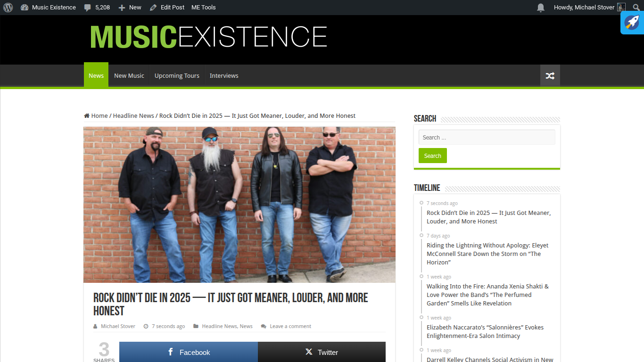The width and height of the screenshot is (644, 362).
Task: Click the plus New item in admin bar
Action: pyautogui.click(x=130, y=7)
